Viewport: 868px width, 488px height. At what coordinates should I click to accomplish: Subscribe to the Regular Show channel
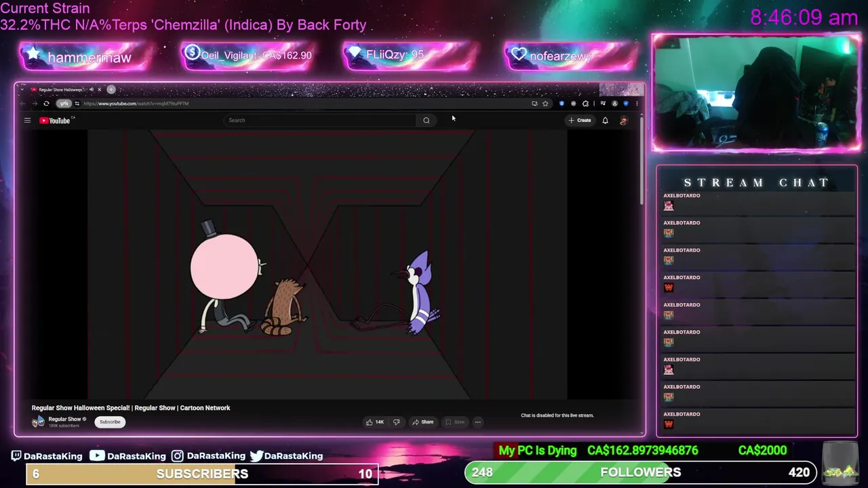110,422
